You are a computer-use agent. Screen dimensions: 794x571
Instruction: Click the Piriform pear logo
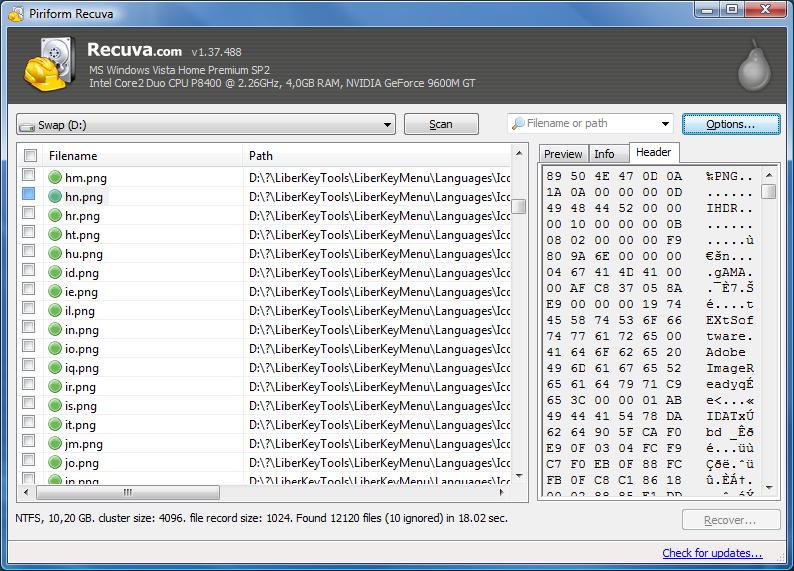pyautogui.click(x=754, y=65)
